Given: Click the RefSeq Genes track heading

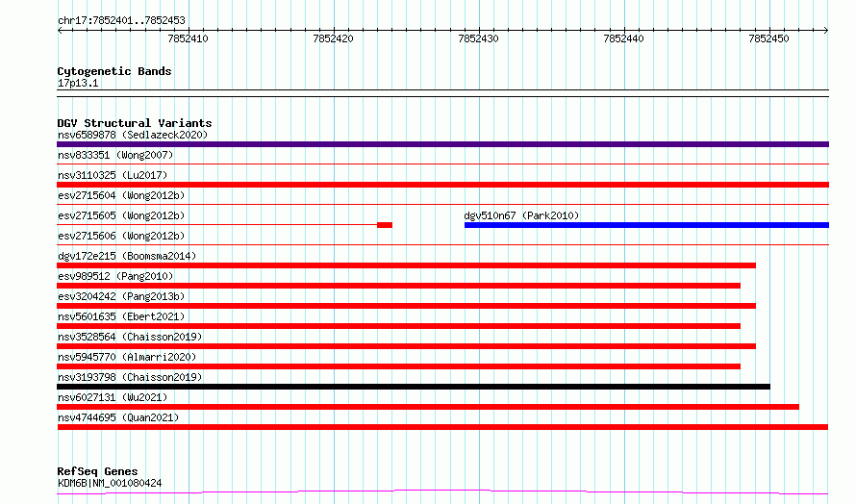Looking at the screenshot, I should (x=97, y=471).
